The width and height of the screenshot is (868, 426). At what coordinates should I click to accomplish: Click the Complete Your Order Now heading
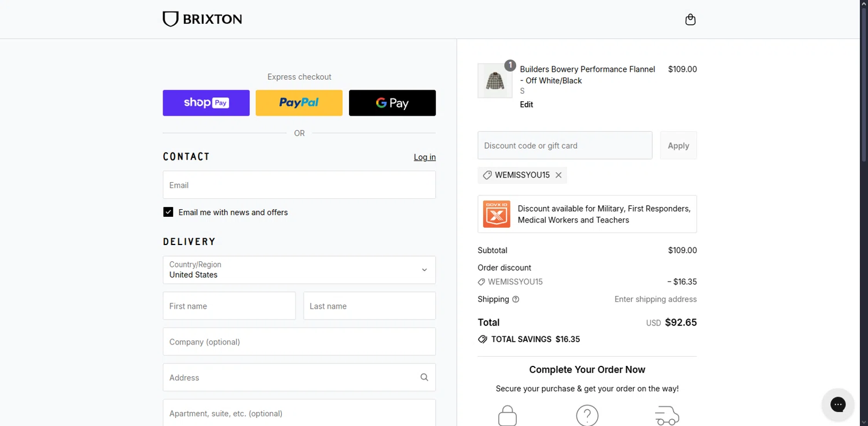(x=587, y=370)
